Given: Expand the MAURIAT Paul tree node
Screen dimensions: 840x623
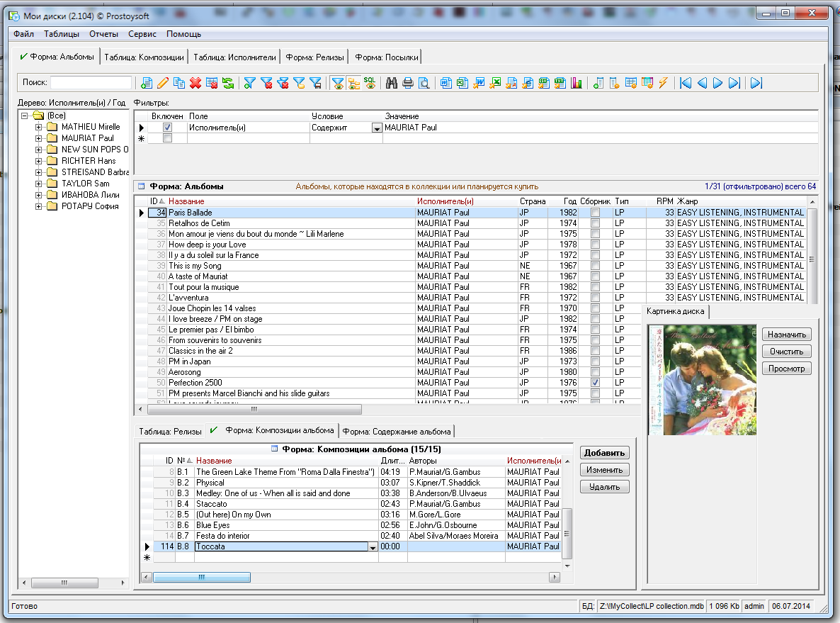Looking at the screenshot, I should click(x=39, y=138).
